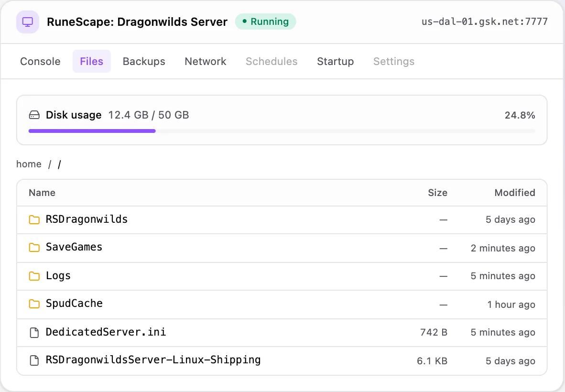This screenshot has width=565, height=392.
Task: Click the 12.4 GB / 50 GB text
Action: [x=149, y=115]
